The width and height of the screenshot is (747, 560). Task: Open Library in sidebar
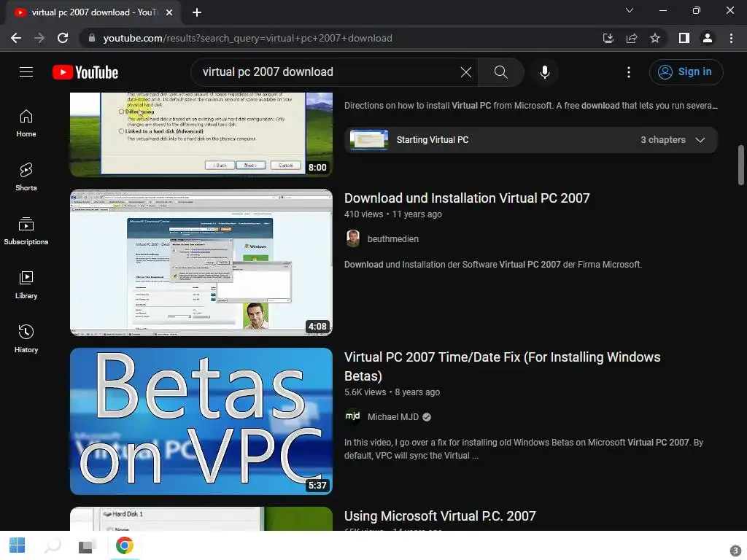pyautogui.click(x=26, y=285)
